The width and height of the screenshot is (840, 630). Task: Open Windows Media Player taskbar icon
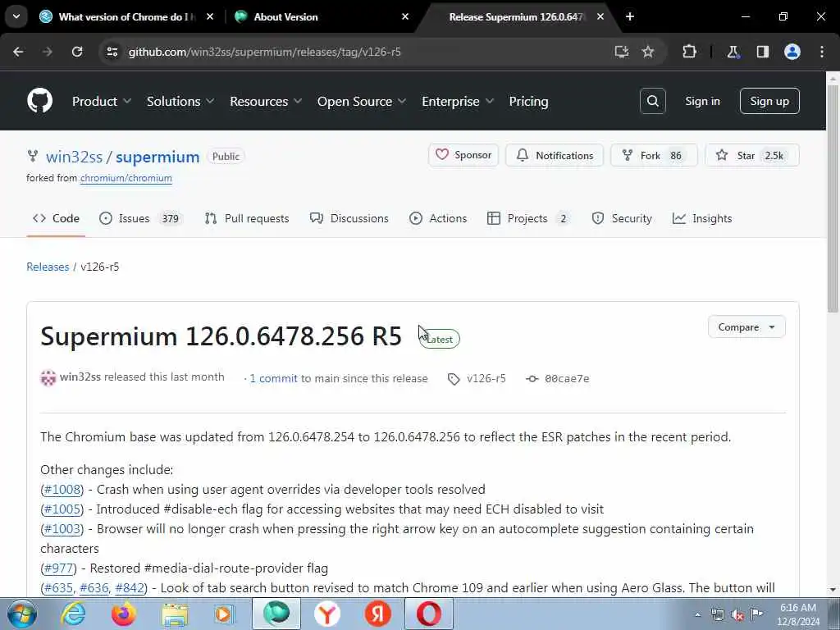(225, 614)
